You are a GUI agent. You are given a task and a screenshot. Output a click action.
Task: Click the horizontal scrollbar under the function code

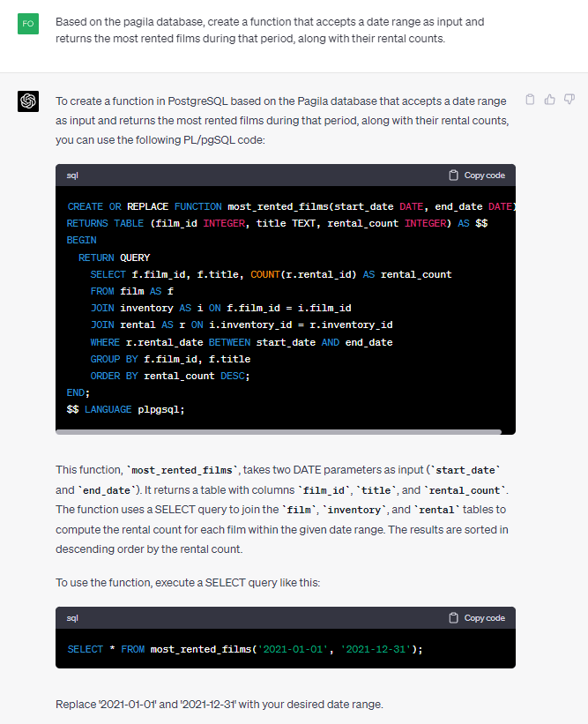pyautogui.click(x=279, y=431)
